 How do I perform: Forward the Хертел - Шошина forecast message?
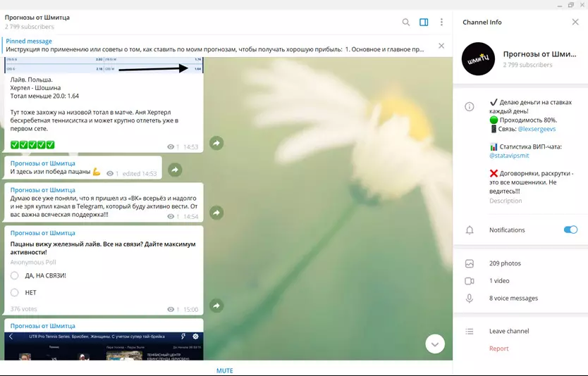click(x=216, y=143)
